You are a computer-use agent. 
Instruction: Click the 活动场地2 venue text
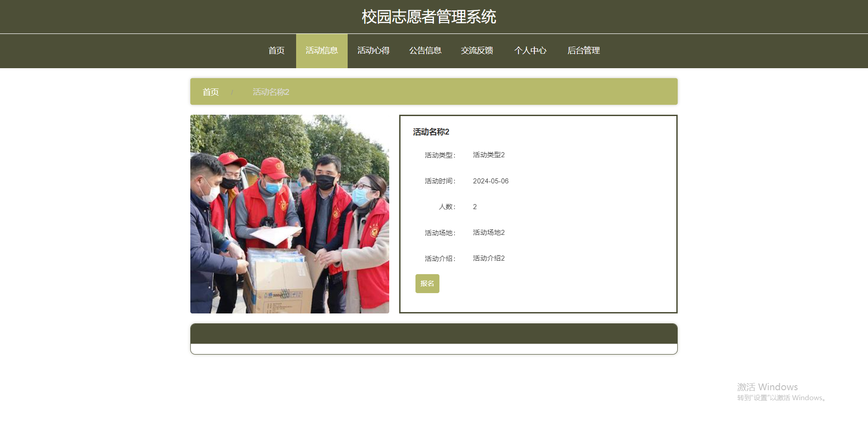pyautogui.click(x=488, y=232)
